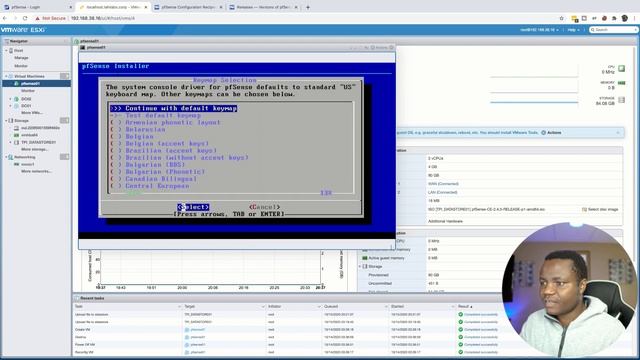Choose the Armenian phonetic layout radio

tap(116, 122)
